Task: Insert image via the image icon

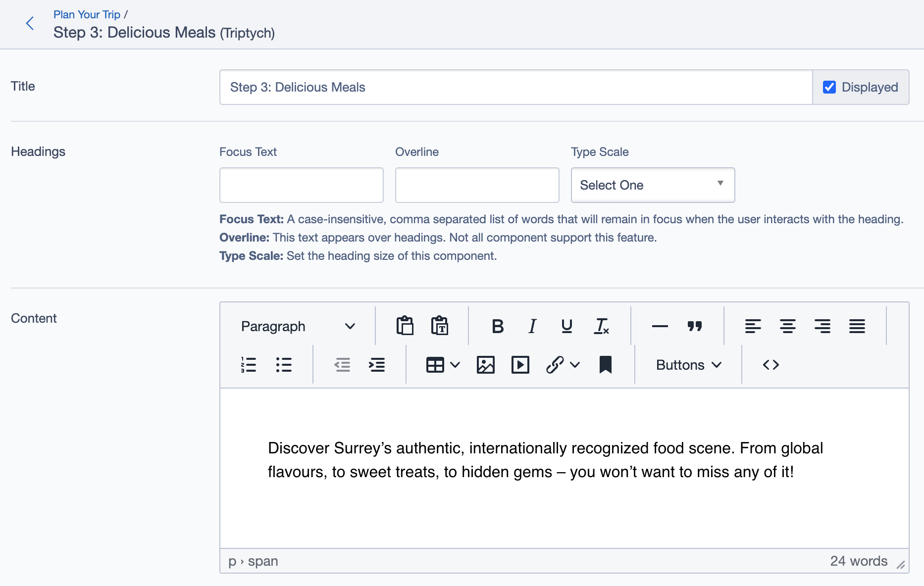Action: pyautogui.click(x=485, y=365)
